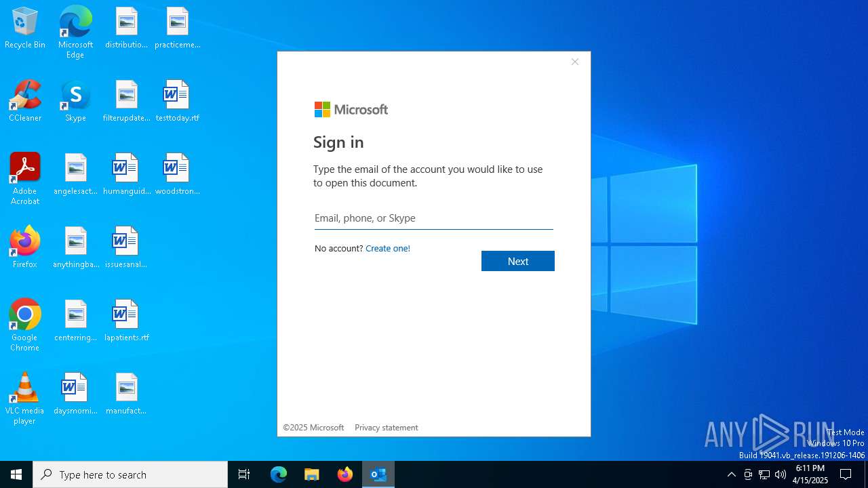Show hidden system tray icons

click(x=731, y=474)
